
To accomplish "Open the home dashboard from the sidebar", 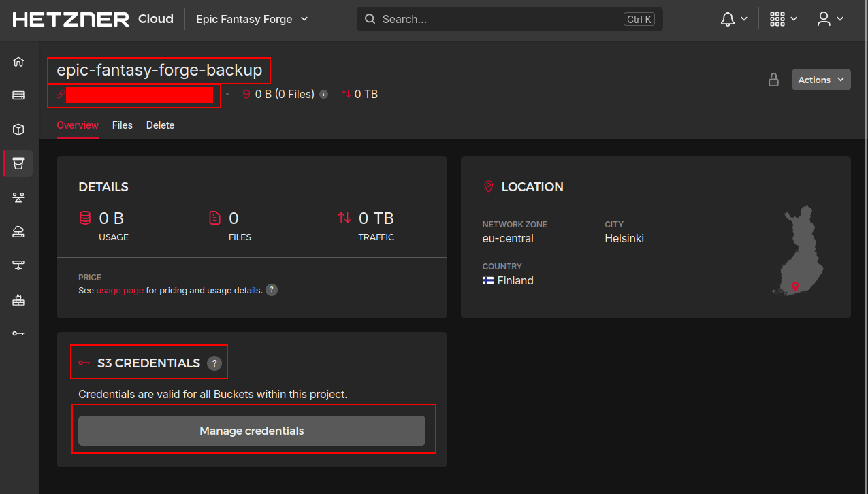I will tap(18, 62).
